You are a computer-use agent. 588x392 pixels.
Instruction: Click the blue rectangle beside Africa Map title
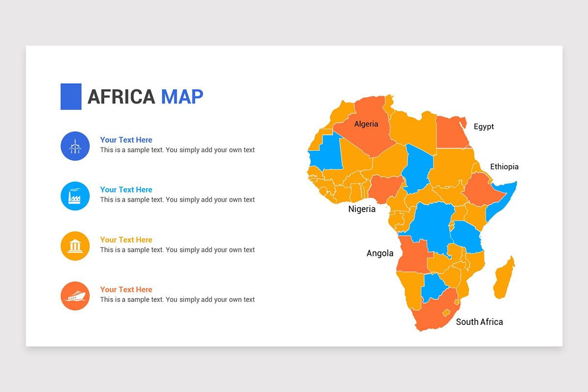(71, 97)
